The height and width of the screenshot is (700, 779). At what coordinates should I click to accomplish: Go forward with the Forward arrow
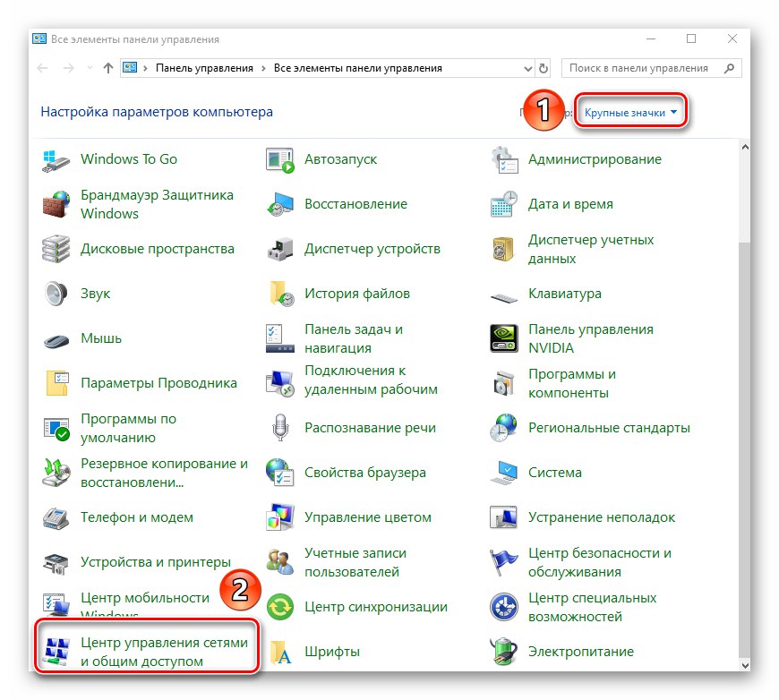click(69, 68)
